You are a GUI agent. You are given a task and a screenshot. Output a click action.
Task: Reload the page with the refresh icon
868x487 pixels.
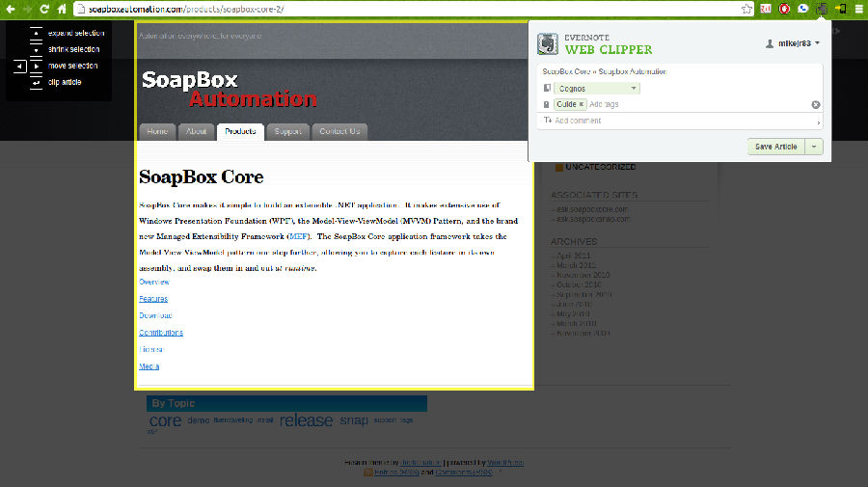(44, 9)
